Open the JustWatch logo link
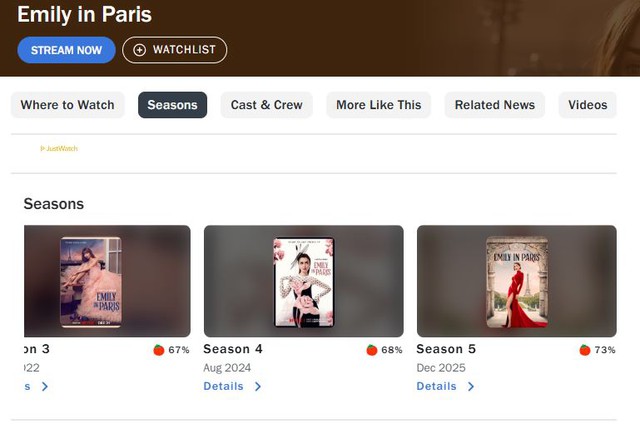The width and height of the screenshot is (640, 424). 59,149
